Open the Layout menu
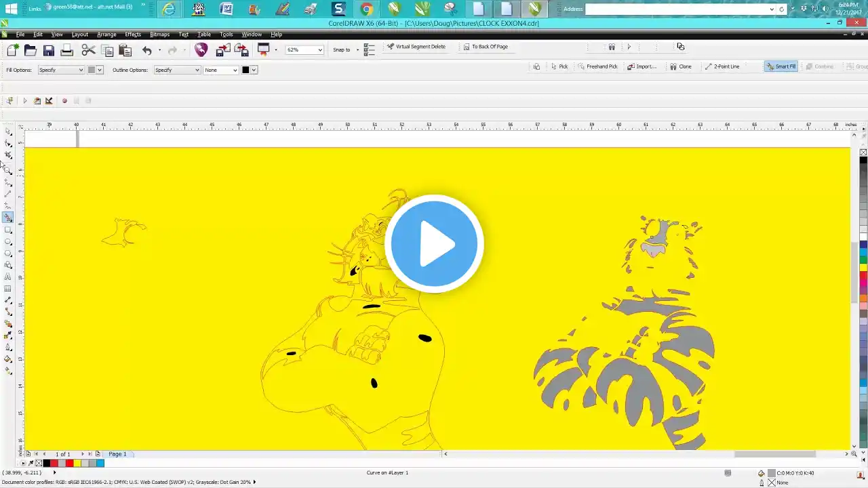This screenshot has height=488, width=868. coord(80,35)
